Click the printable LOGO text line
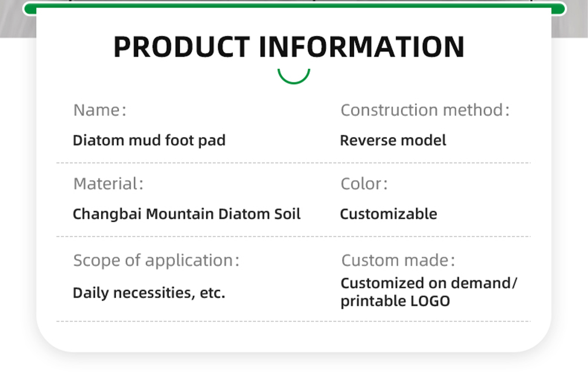Viewport: 588px width, 380px height. [395, 301]
